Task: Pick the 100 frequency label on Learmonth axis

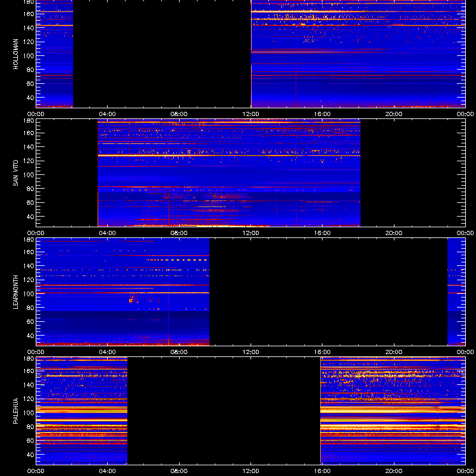Action: pos(28,293)
